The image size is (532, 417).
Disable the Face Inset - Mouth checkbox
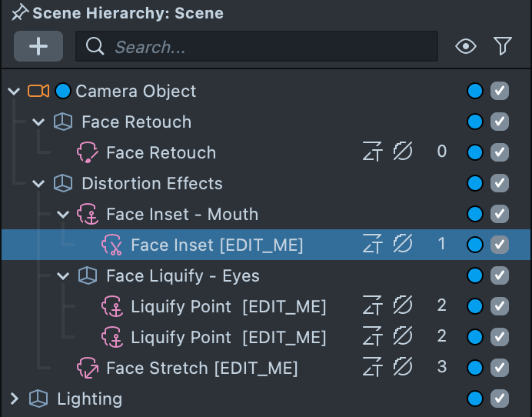[500, 214]
